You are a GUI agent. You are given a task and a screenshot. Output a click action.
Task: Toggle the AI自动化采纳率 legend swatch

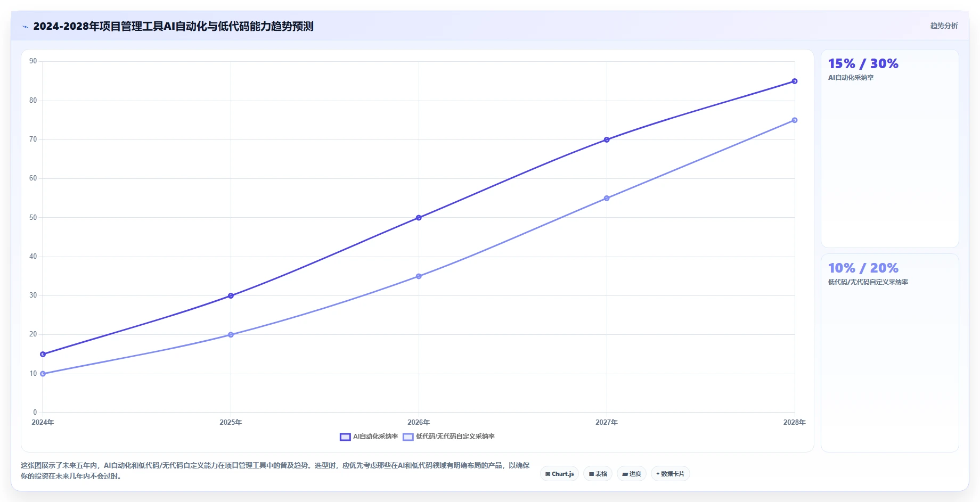(x=345, y=437)
